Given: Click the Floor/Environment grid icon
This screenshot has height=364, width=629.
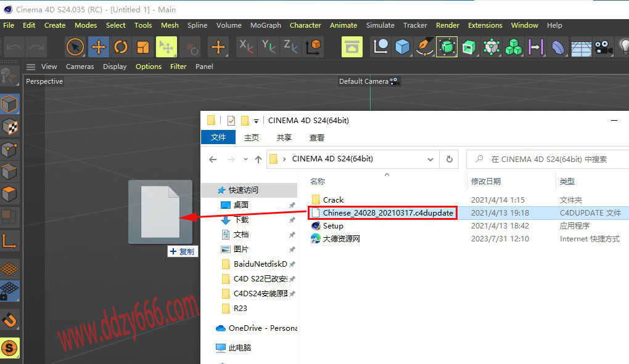Looking at the screenshot, I should tap(580, 47).
